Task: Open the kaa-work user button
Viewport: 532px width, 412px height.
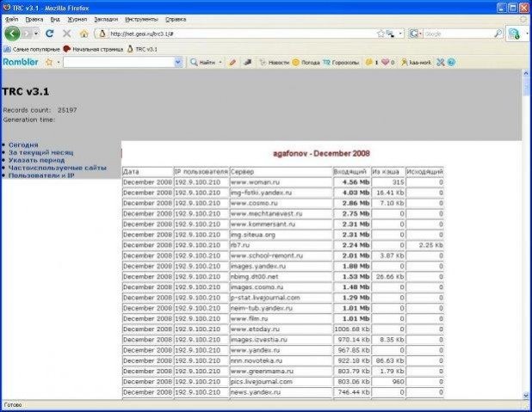Action: pyautogui.click(x=417, y=63)
